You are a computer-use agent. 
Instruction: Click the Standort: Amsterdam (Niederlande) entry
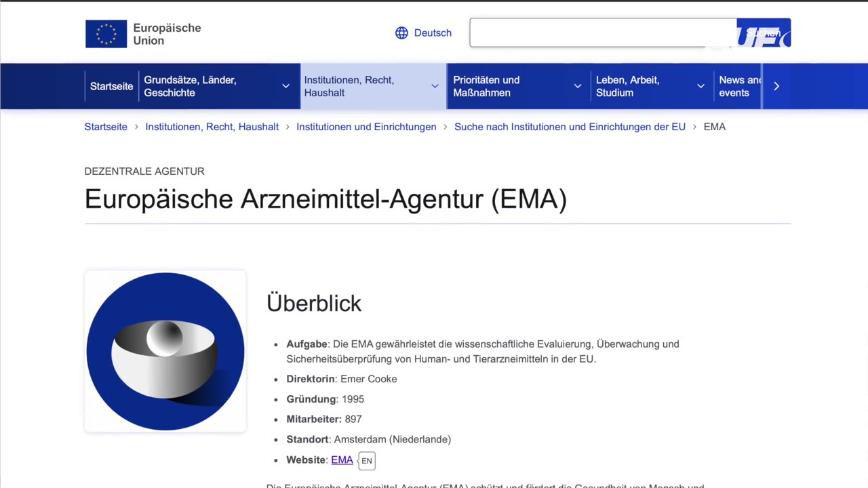pyautogui.click(x=368, y=439)
